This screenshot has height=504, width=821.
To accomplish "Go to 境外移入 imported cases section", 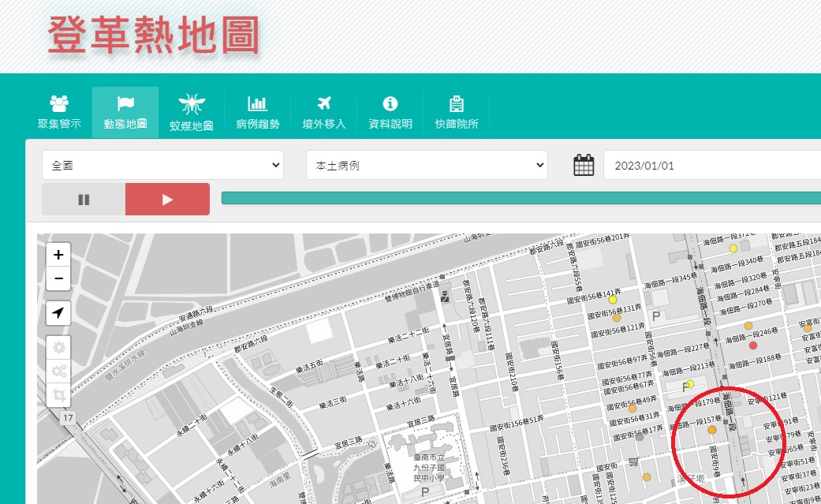I will click(323, 112).
